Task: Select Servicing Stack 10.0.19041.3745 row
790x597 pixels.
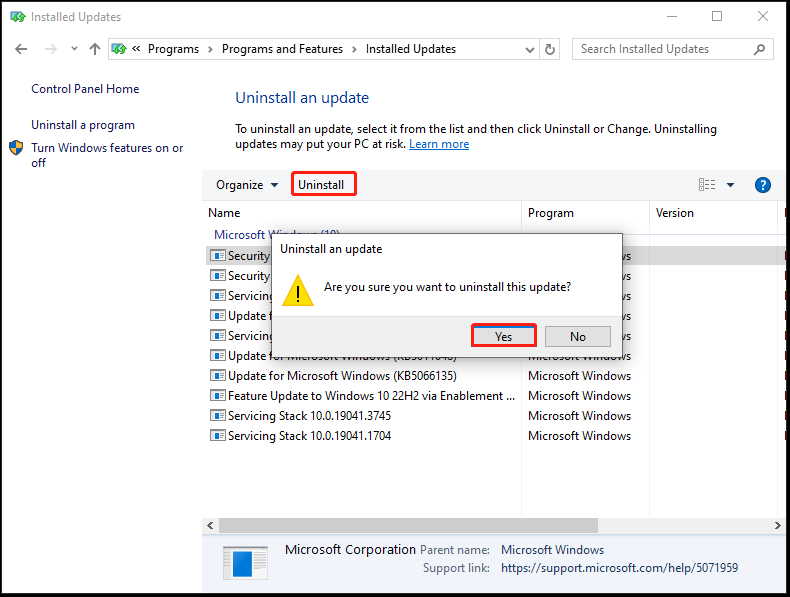Action: [x=309, y=416]
